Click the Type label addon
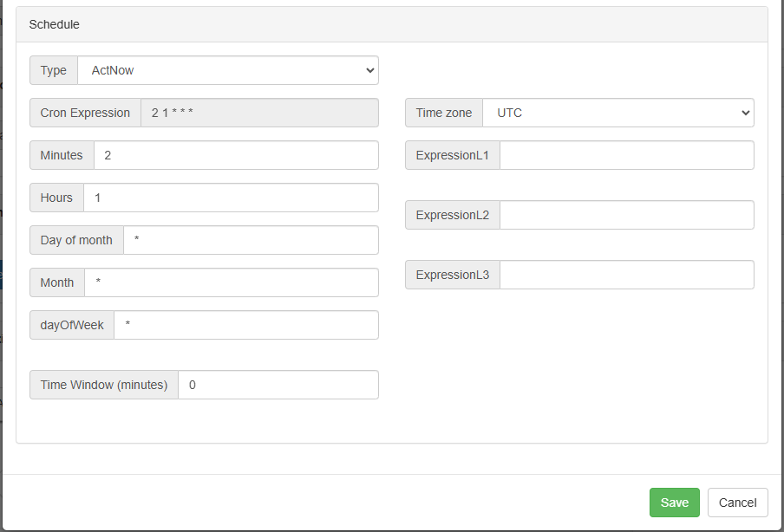Screen dimensions: 784x532 click(x=54, y=70)
